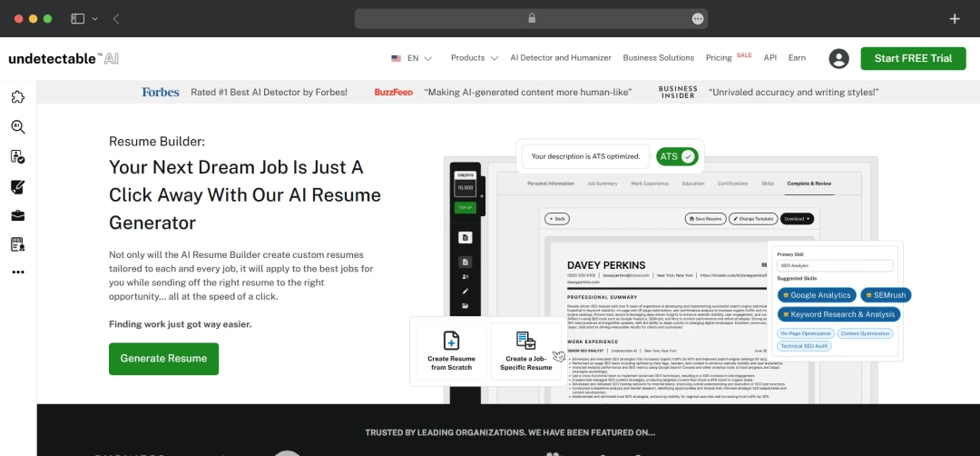980x456 pixels.
Task: Click the BuzzFeed logo in banner
Action: pos(394,92)
